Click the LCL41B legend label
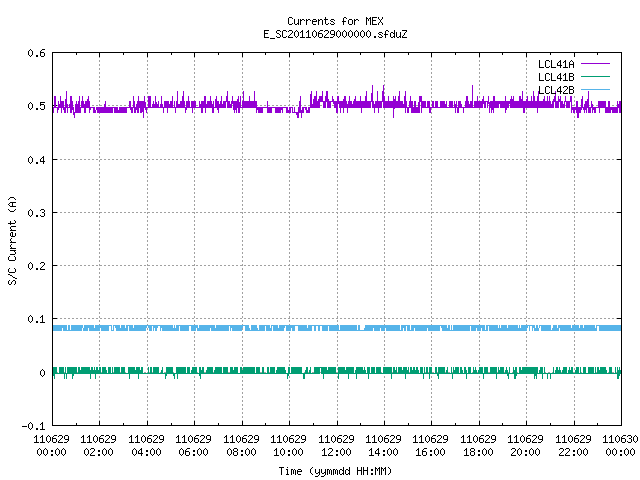640x480 pixels. pyautogui.click(x=556, y=77)
